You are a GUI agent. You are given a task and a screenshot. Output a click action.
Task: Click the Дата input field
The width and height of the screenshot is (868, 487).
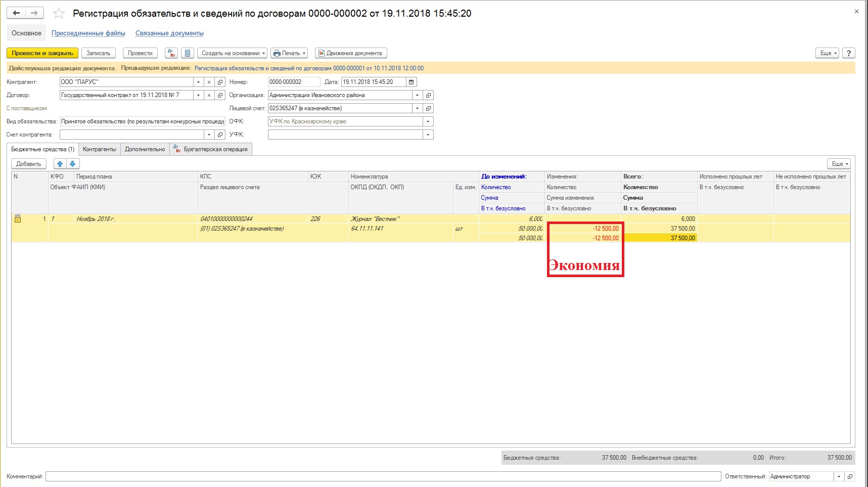click(x=374, y=82)
